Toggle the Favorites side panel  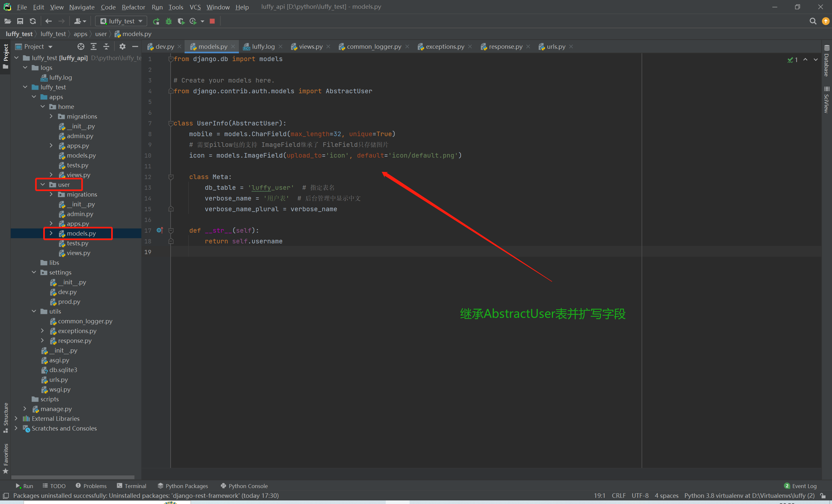6,458
